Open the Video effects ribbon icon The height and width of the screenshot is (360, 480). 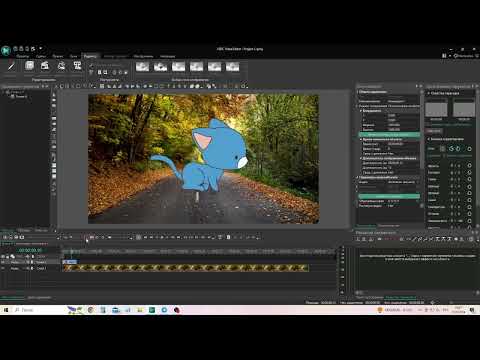[45, 66]
